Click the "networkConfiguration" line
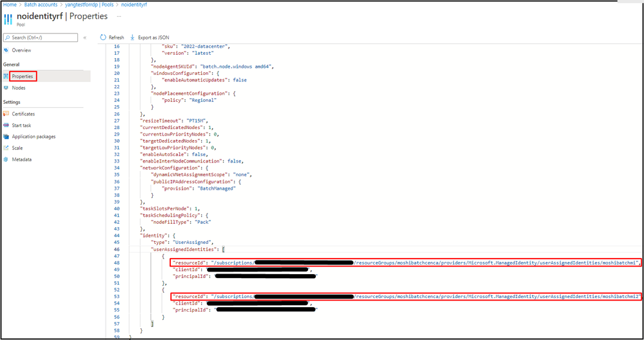Image resolution: width=644 pixels, height=340 pixels. pyautogui.click(x=174, y=168)
